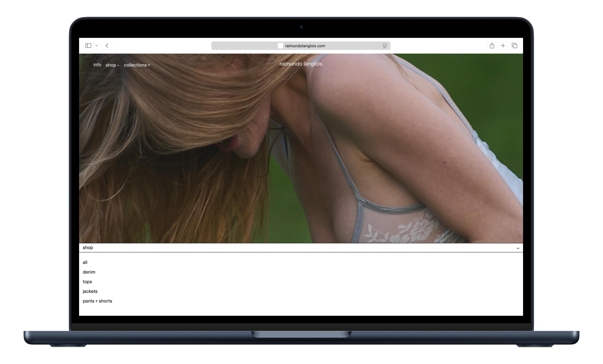Open the denim category
This screenshot has height=364, width=603.
89,272
